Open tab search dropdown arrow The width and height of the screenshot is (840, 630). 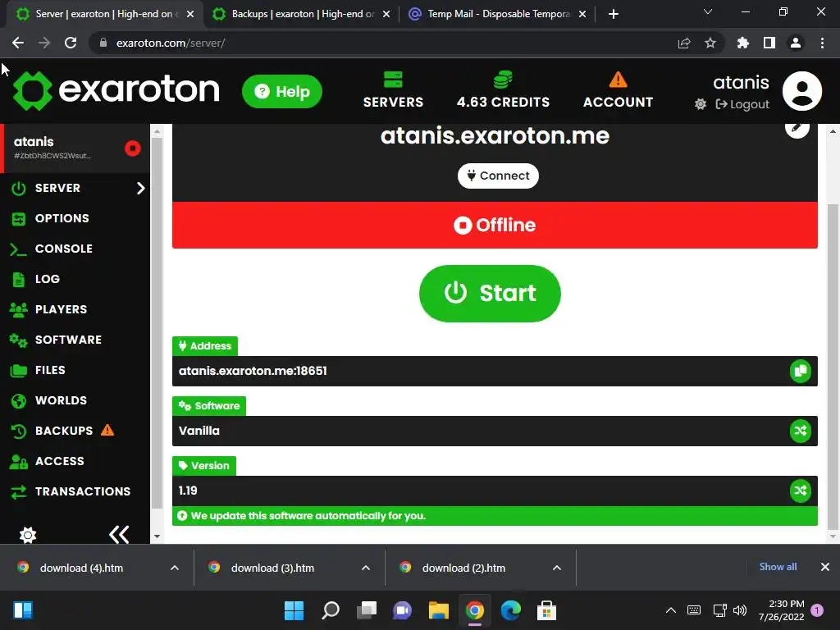pyautogui.click(x=708, y=11)
